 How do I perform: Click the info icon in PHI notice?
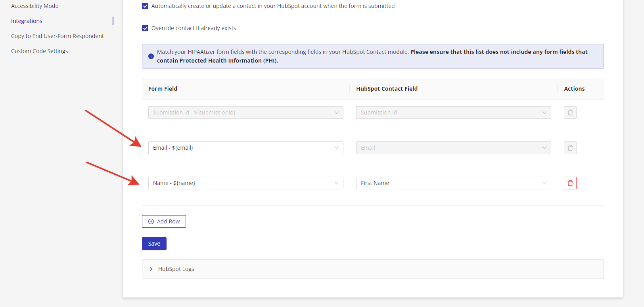pos(151,56)
